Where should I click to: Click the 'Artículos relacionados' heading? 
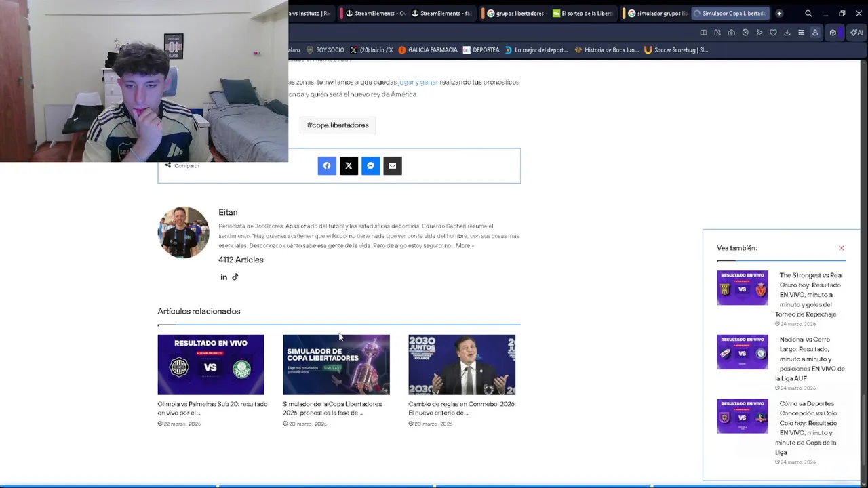click(199, 311)
